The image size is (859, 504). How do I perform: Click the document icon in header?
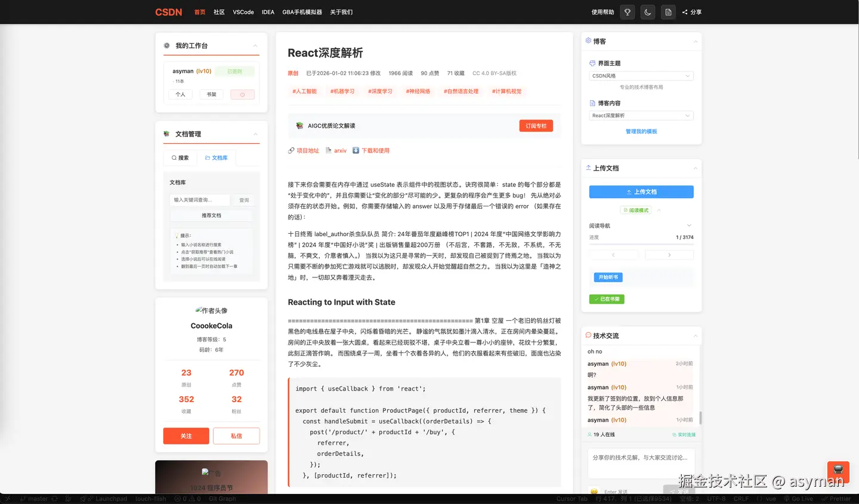tap(668, 12)
